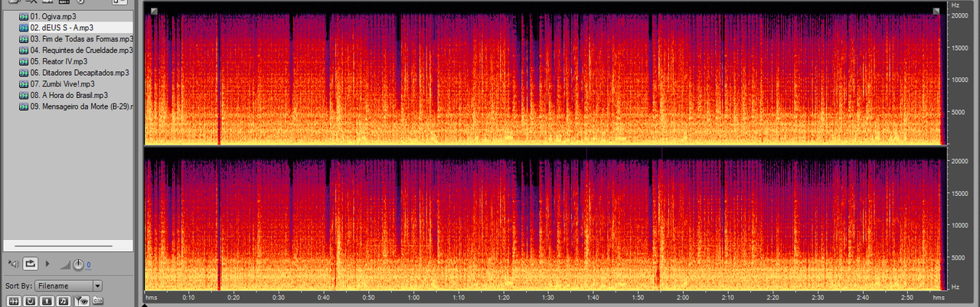Select 06. Ditadores Decapitados.mp3
This screenshot has width=980, height=307.
(80, 73)
